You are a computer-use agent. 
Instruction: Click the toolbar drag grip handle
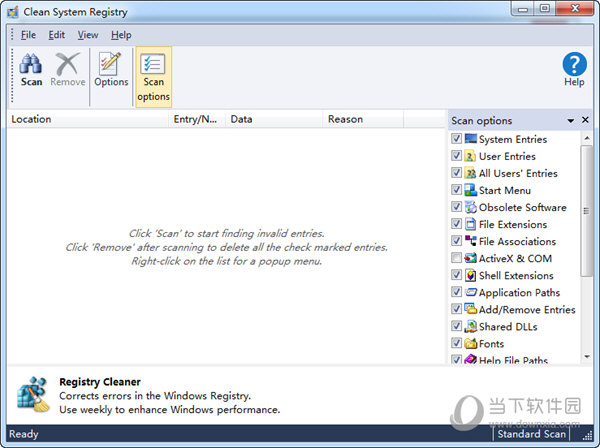[x=12, y=76]
